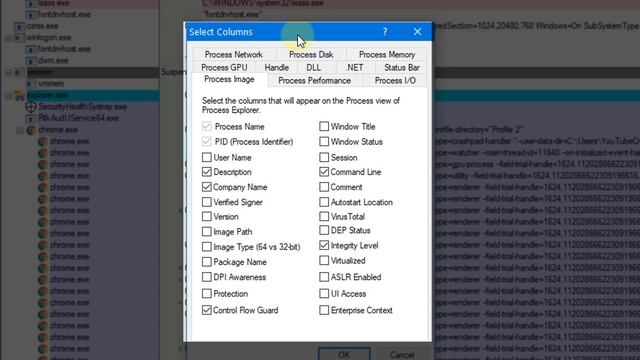640x360 pixels.
Task: Open the Process GPU tab
Action: pos(224,67)
